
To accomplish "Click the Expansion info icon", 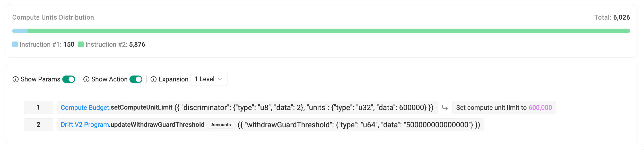I will click(154, 79).
